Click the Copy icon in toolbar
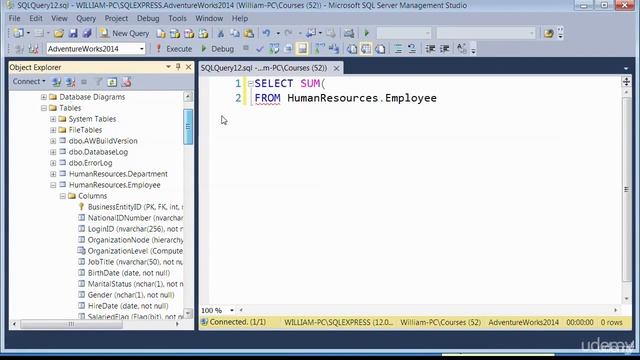 click(x=234, y=33)
